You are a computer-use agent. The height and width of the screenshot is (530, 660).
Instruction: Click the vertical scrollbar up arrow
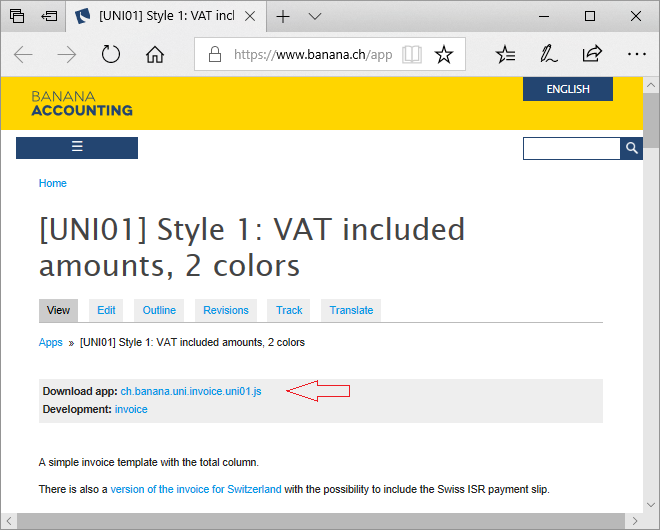(x=651, y=85)
